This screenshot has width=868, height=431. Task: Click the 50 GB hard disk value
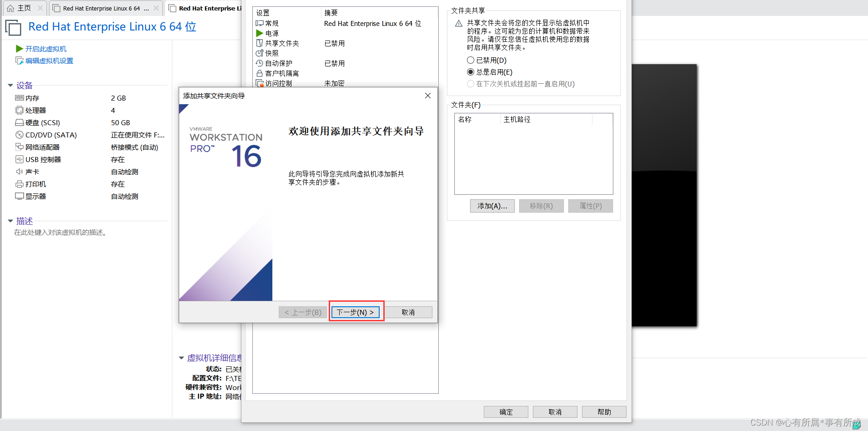pyautogui.click(x=120, y=122)
